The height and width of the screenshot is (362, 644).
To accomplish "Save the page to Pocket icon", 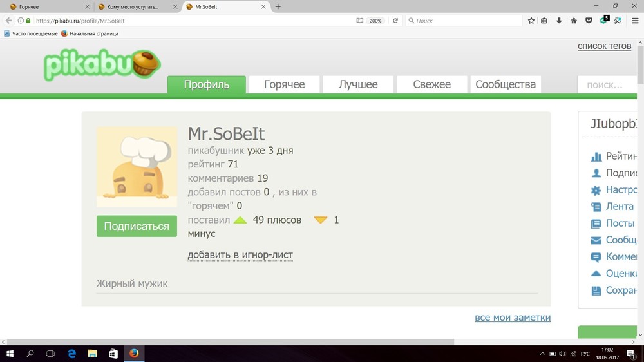I will (589, 21).
